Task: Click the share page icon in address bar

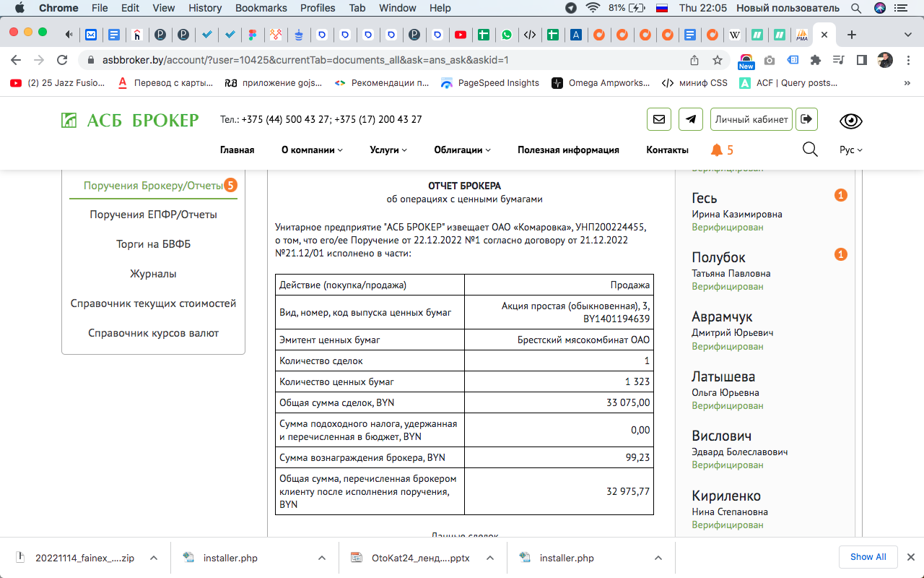Action: pyautogui.click(x=694, y=60)
